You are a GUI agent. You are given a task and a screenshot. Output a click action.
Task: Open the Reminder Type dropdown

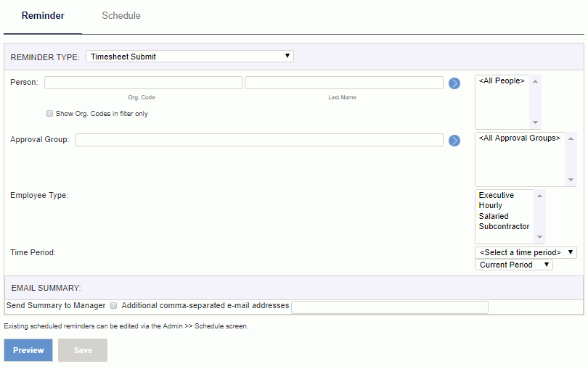pos(189,57)
